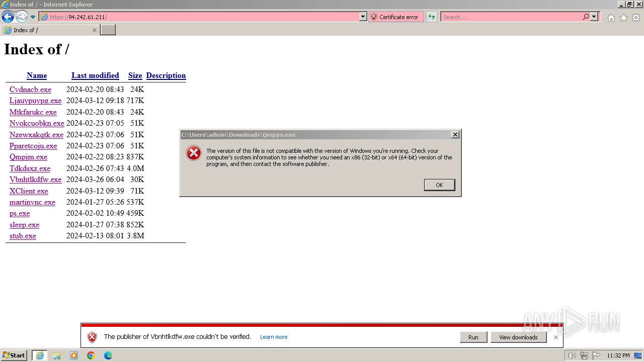Open martinvnc.exe link

click(x=32, y=202)
